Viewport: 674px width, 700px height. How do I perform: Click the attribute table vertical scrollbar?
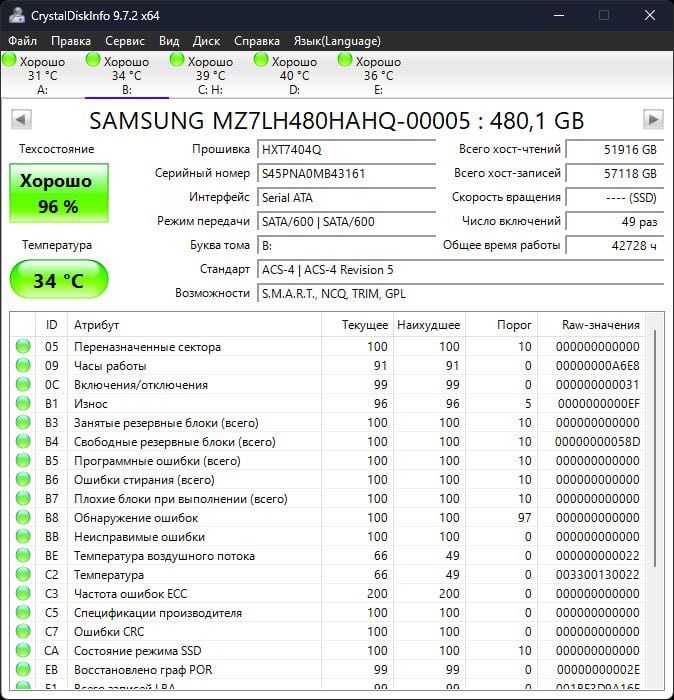[x=654, y=448]
